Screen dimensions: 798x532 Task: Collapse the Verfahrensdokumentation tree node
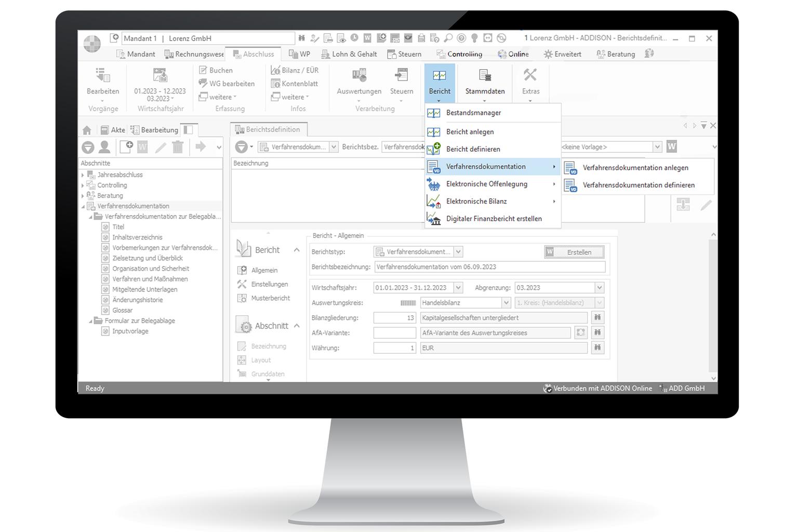click(83, 206)
